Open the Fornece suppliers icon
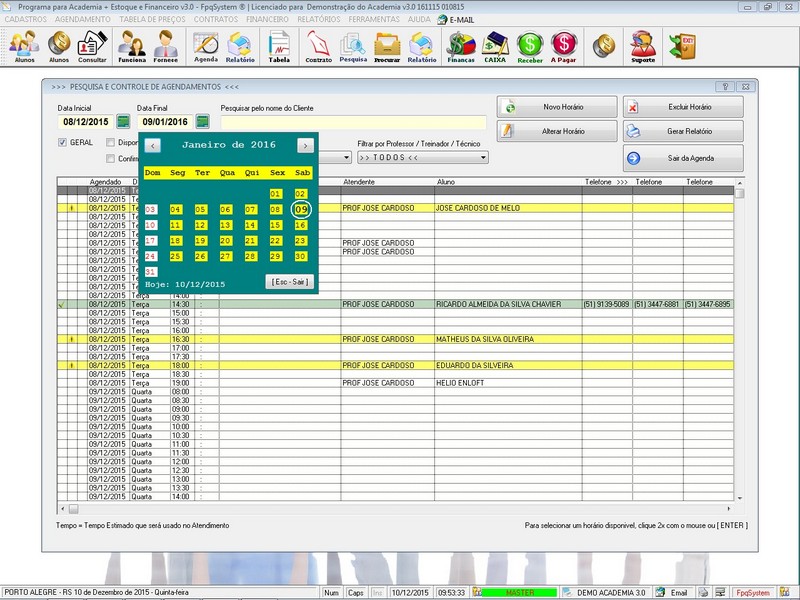The height and width of the screenshot is (600, 800). pos(166,46)
